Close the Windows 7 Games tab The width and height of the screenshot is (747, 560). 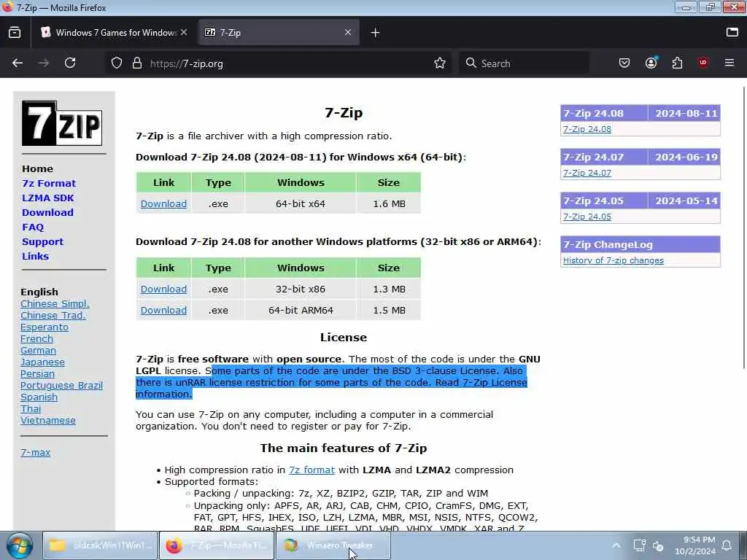[x=184, y=32]
